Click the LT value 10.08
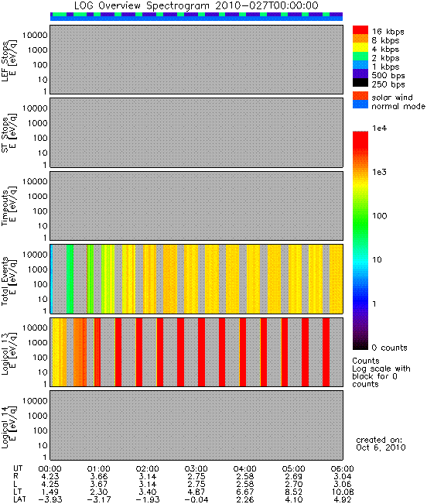Screen dimensions: 427x504 (x=343, y=492)
